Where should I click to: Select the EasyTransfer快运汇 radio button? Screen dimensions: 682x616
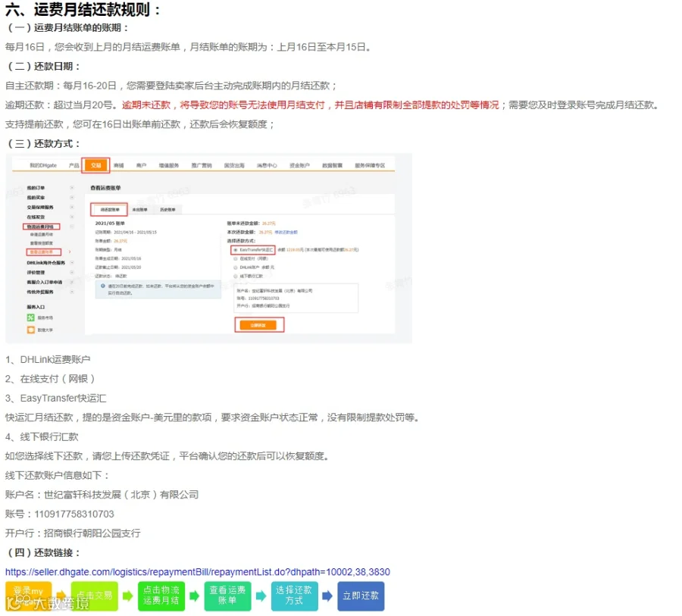point(236,250)
